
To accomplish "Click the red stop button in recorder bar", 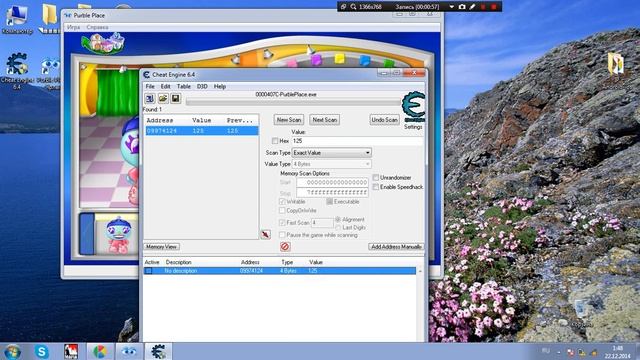I will 493,7.
